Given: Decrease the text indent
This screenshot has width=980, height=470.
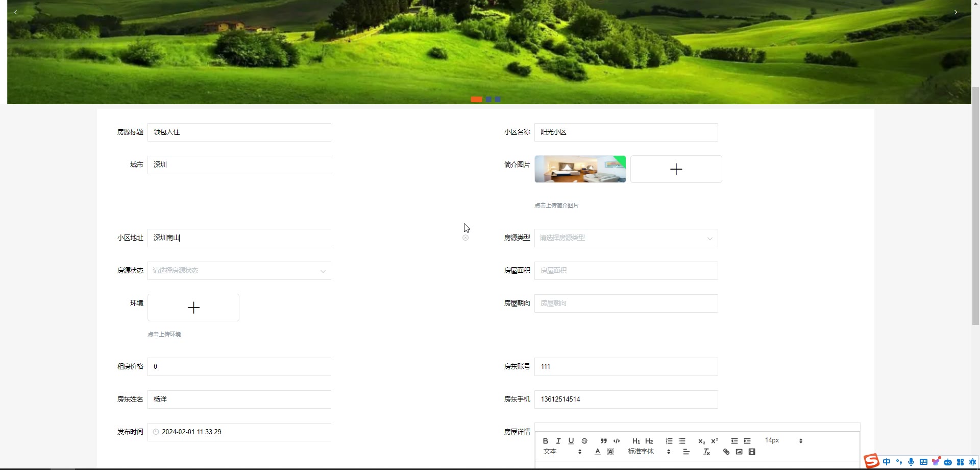Looking at the screenshot, I should click(734, 441).
